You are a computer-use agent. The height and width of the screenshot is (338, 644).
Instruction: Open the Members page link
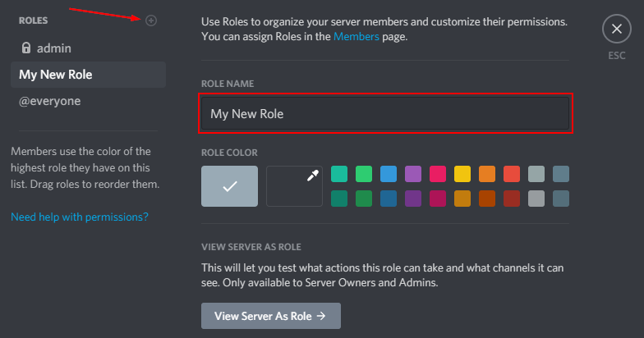[356, 36]
